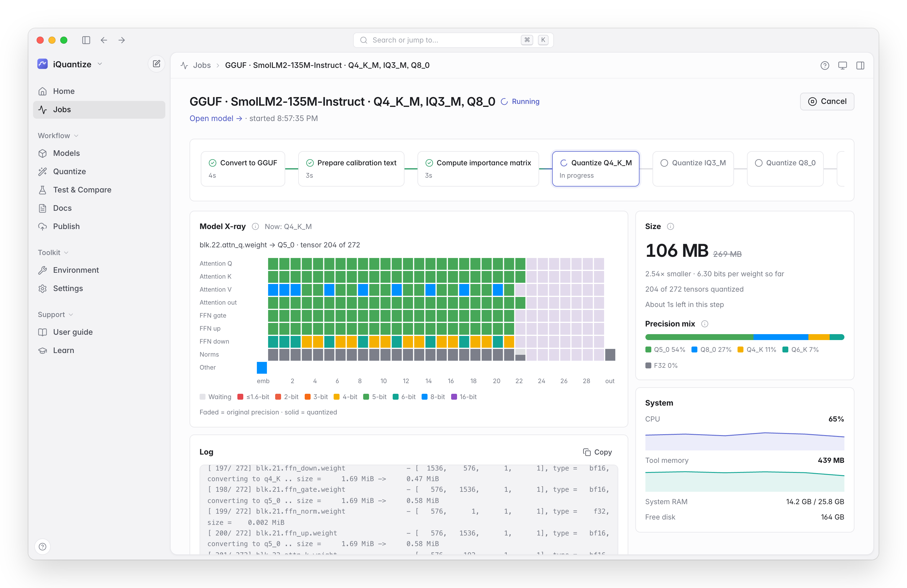This screenshot has width=907, height=588.
Task: Click the blue Other embedding tensor cell
Action: click(262, 368)
